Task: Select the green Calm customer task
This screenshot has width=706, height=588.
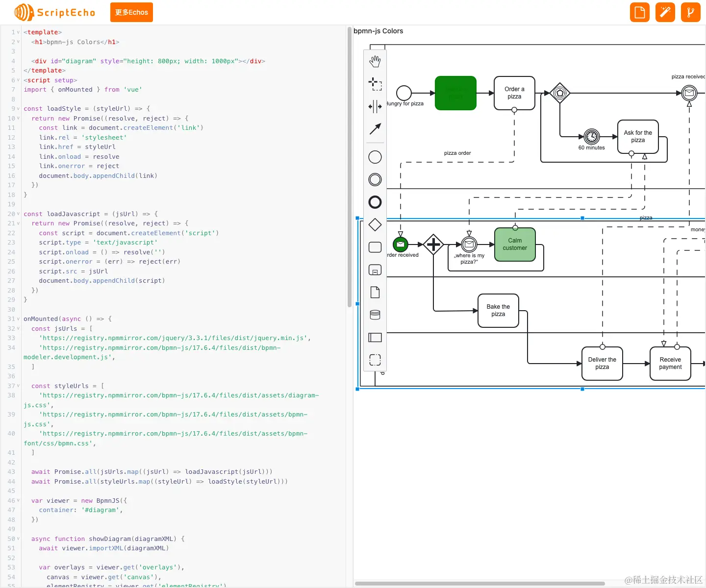Action: pyautogui.click(x=515, y=245)
